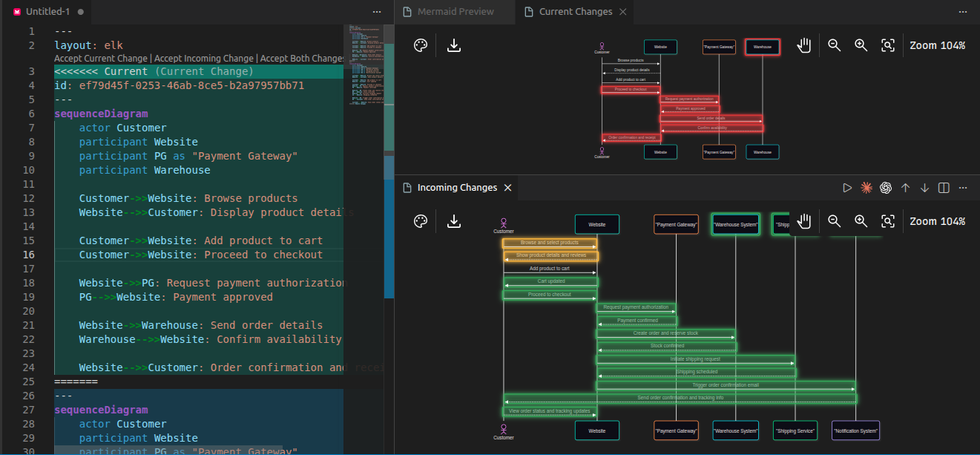This screenshot has width=980, height=455.
Task: Zoom in on the Current Changes diagram
Action: coord(861,45)
